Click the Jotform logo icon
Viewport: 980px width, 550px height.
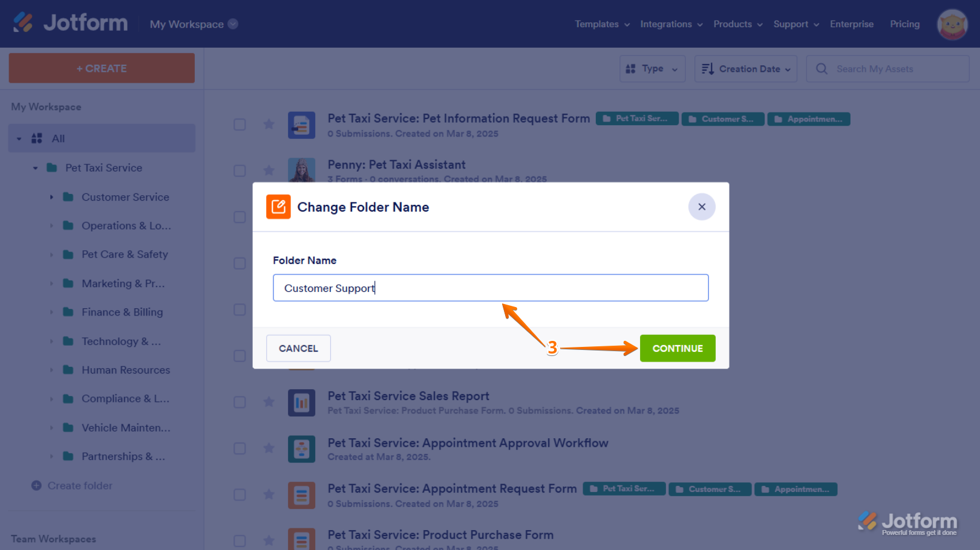pos(23,23)
